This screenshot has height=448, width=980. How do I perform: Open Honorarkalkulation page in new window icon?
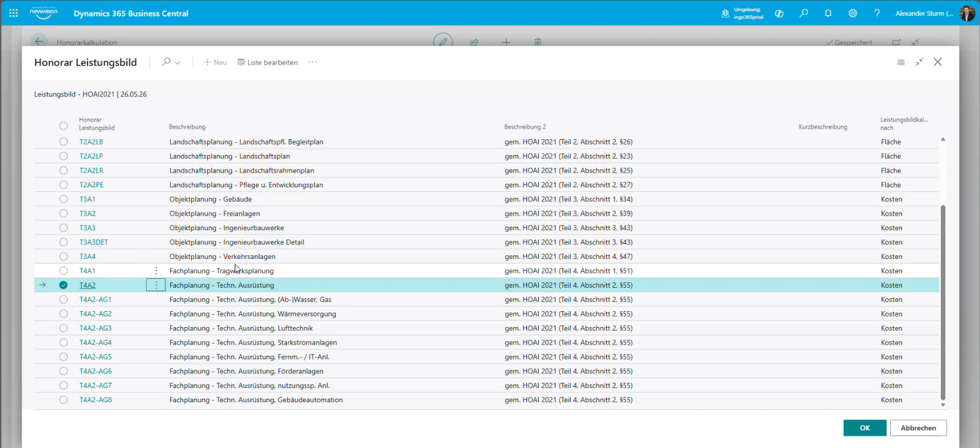point(896,42)
